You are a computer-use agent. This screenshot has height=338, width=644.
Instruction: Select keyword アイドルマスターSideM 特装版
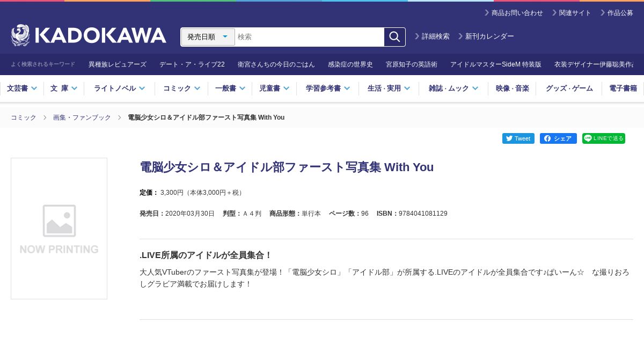click(x=496, y=64)
